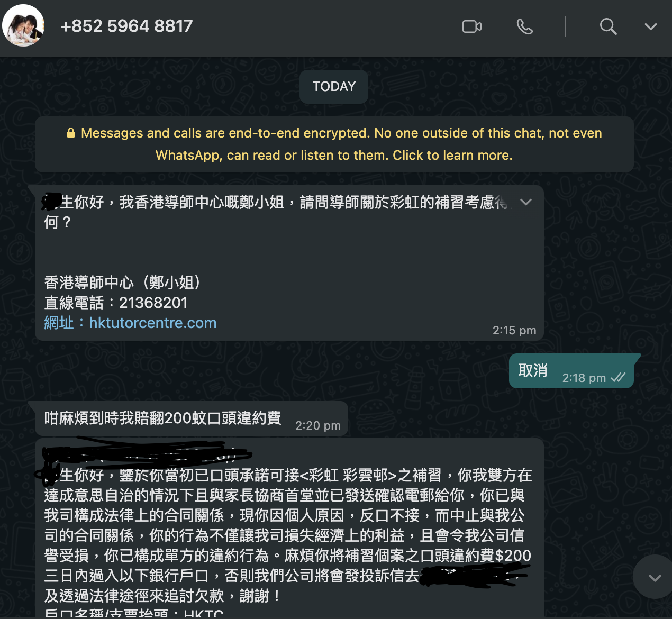Select the long contract violation message
This screenshot has width=672, height=619.
point(289,527)
